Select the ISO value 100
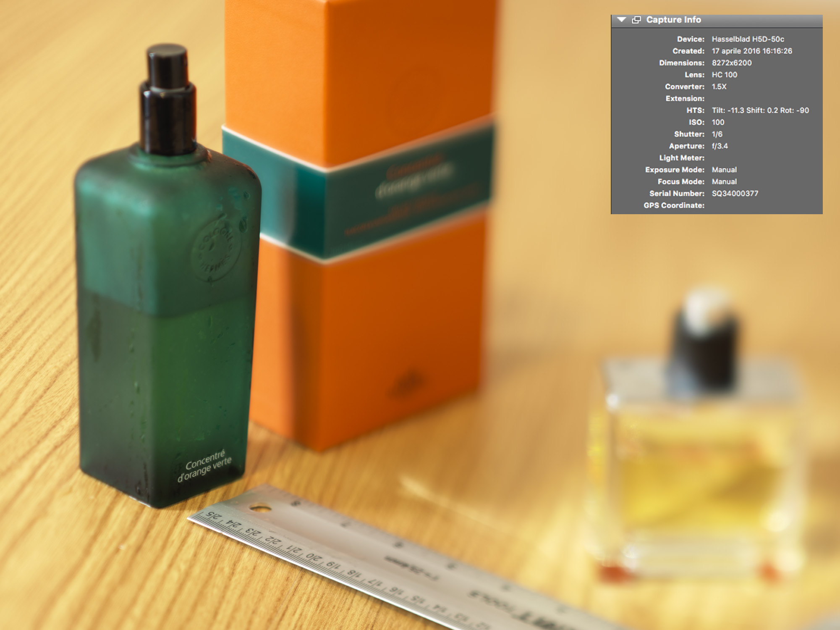 tap(718, 122)
